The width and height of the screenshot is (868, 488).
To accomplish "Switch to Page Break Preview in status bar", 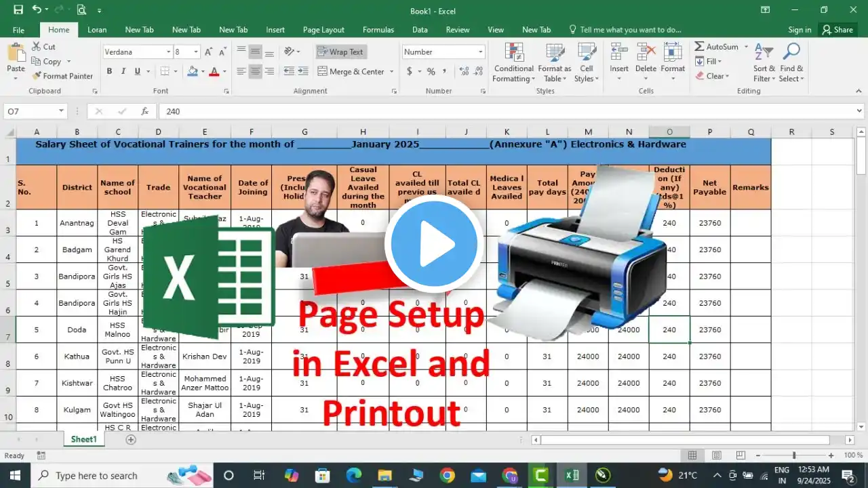I will (741, 455).
